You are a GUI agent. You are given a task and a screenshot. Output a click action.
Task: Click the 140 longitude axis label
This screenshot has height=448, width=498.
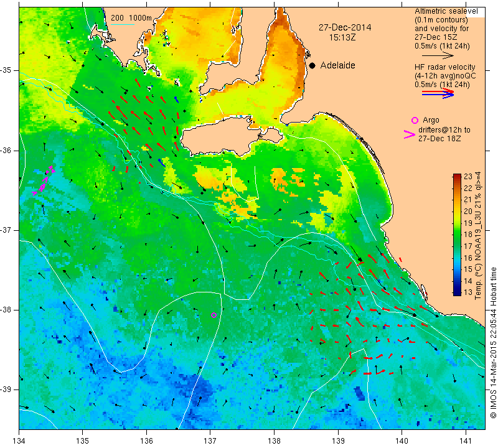(402, 441)
